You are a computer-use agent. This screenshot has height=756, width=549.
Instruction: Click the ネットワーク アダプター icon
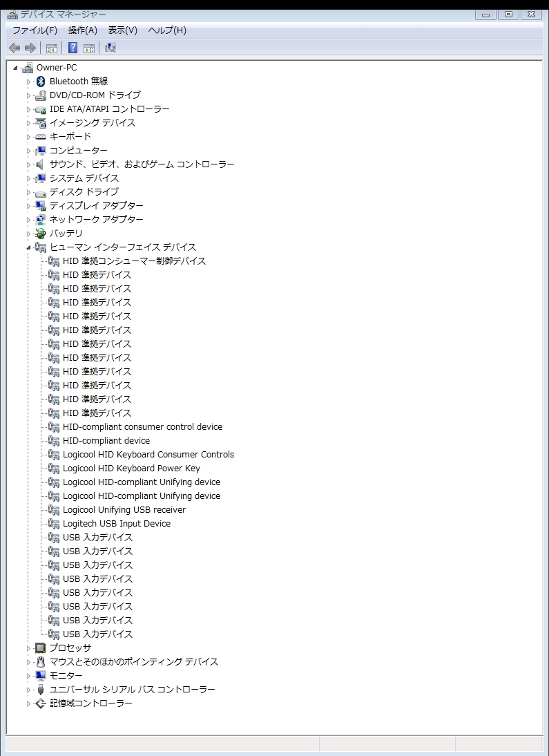(41, 220)
